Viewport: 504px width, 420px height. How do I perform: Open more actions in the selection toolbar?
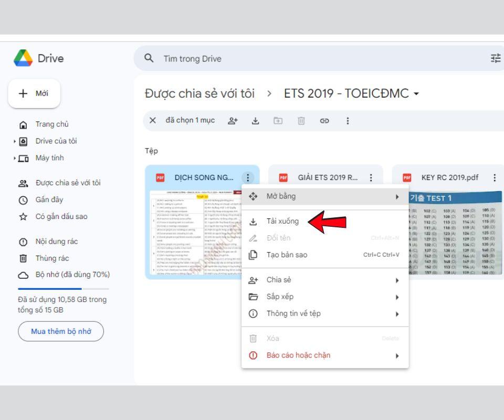pyautogui.click(x=347, y=120)
